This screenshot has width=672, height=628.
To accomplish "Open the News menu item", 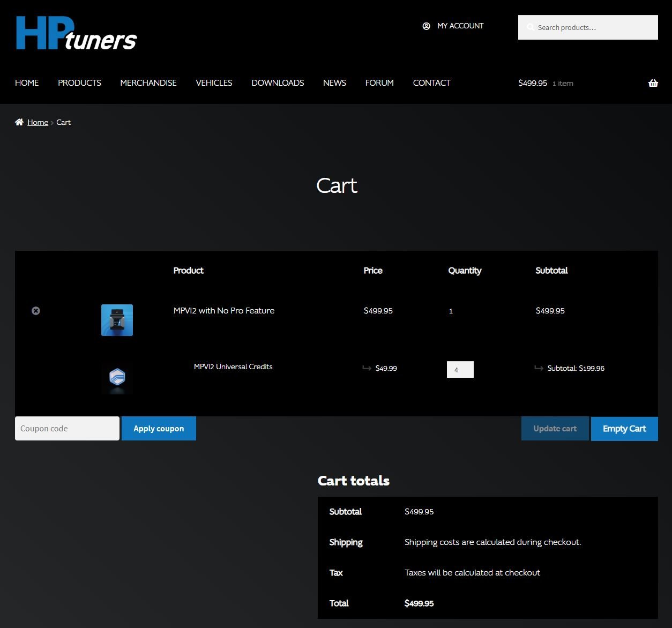I will [x=334, y=83].
